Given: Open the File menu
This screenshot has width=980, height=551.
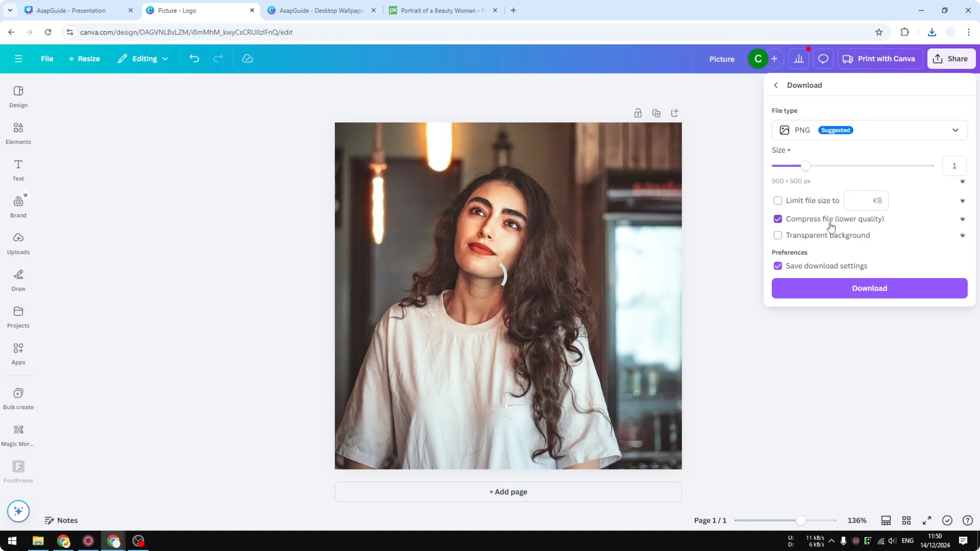Looking at the screenshot, I should click(47, 59).
